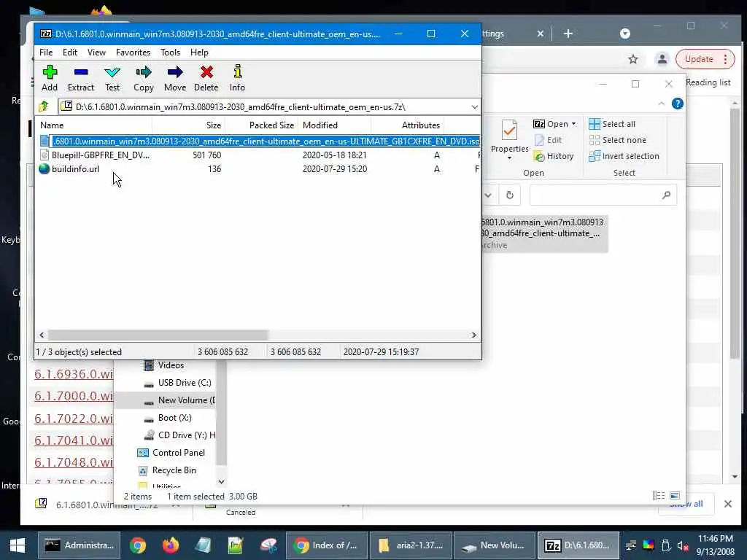Click Properties in Explorer ribbon
Screen dimensions: 747x560
point(509,139)
